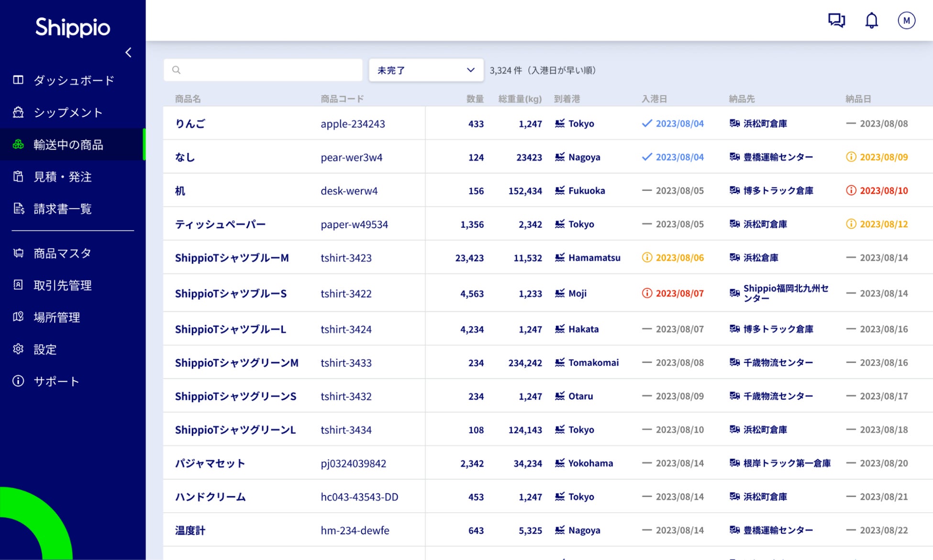Click the dropdown arrow in status filter
This screenshot has width=933, height=560.
pos(471,70)
